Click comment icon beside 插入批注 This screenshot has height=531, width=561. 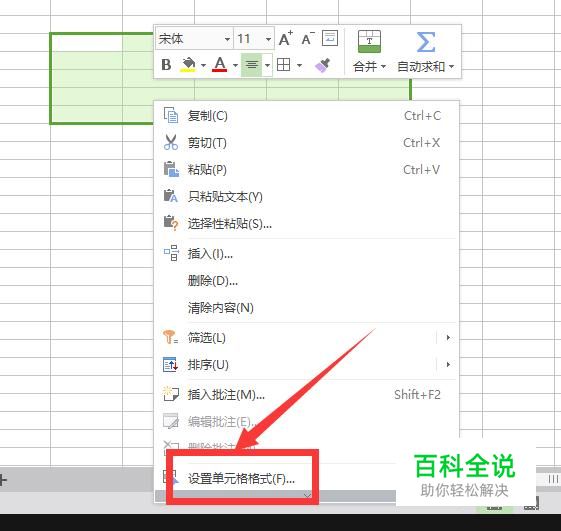(x=171, y=394)
